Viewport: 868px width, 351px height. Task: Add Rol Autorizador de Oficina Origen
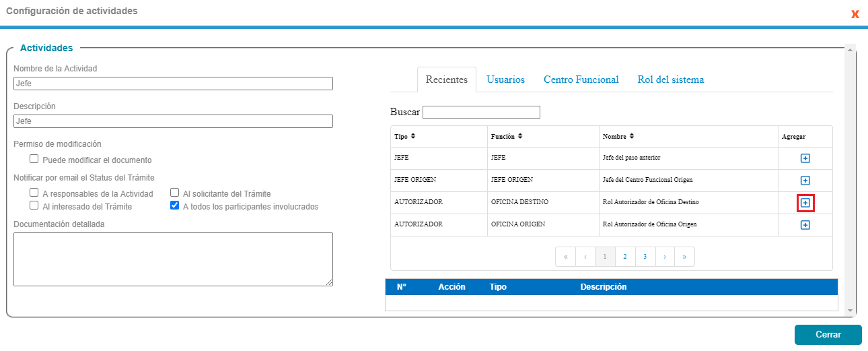coord(805,225)
